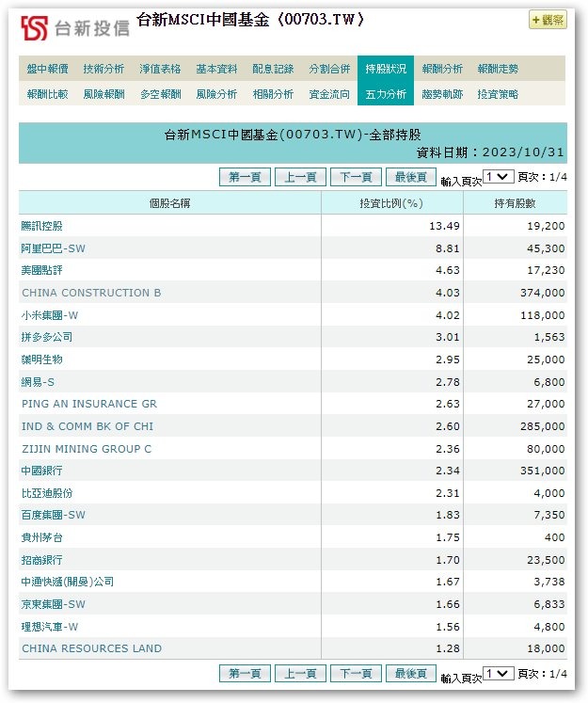Select the 持股狀況 tab

coord(386,69)
